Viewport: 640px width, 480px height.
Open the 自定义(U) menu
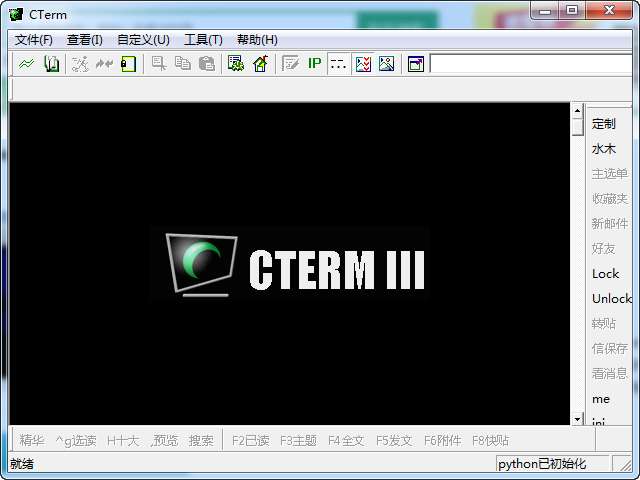coord(143,40)
